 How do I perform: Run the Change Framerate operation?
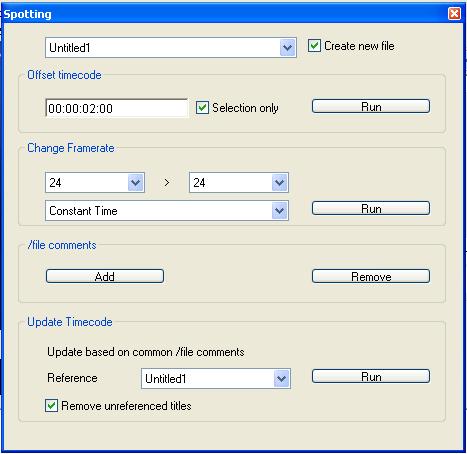[371, 208]
